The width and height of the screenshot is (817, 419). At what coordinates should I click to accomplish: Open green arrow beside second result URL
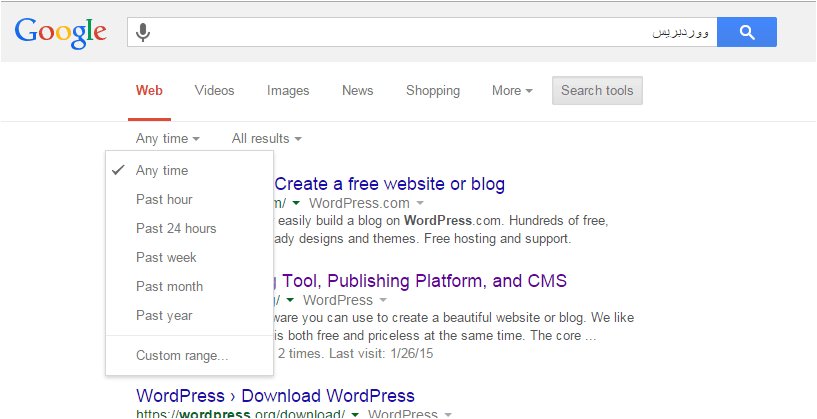click(291, 301)
